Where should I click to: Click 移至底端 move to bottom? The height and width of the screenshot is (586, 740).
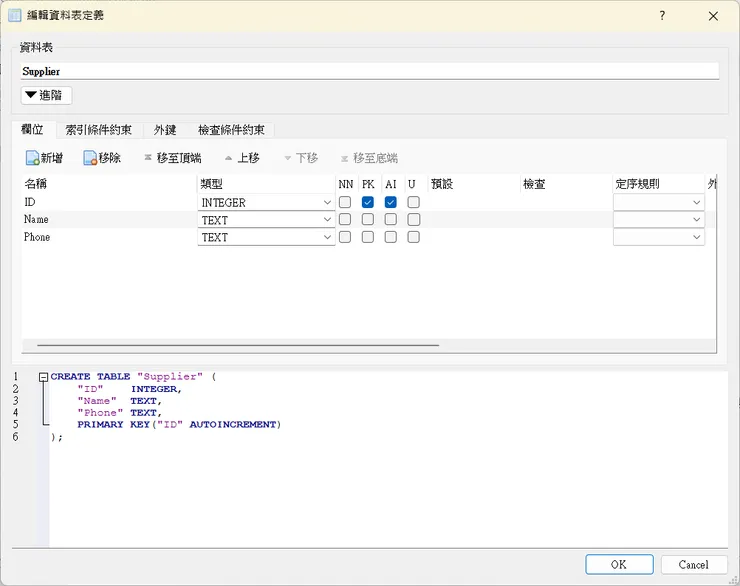point(370,158)
